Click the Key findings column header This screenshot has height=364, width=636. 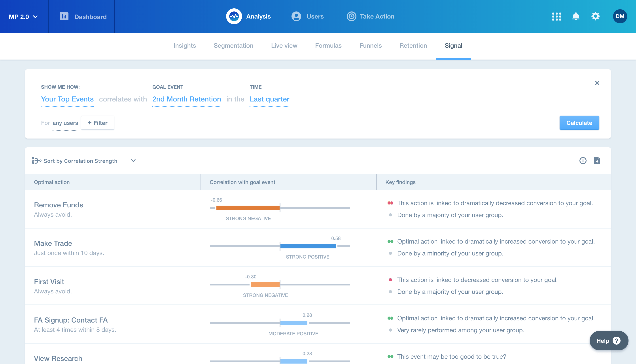(x=400, y=182)
